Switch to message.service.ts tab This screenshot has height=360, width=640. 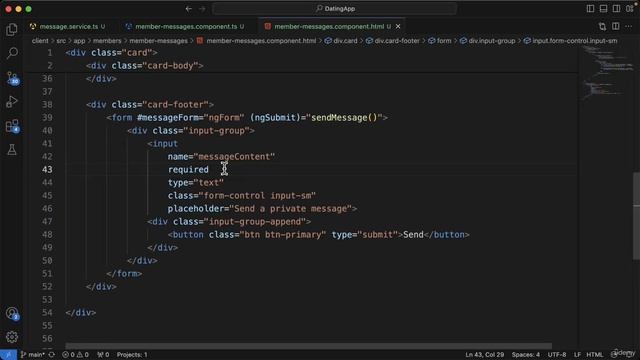[x=69, y=27]
